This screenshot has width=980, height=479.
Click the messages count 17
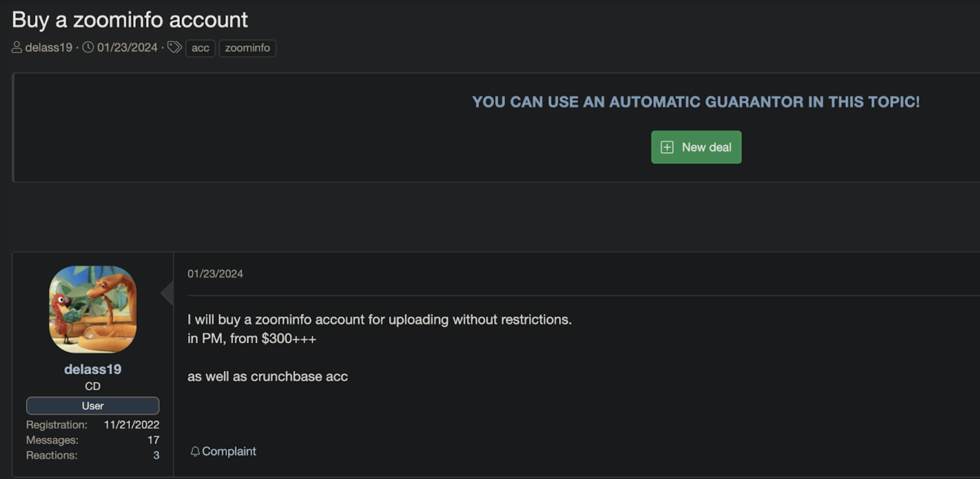[x=153, y=440]
